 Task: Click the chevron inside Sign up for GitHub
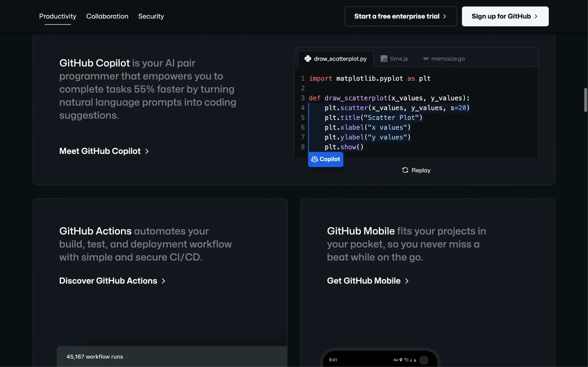536,16
